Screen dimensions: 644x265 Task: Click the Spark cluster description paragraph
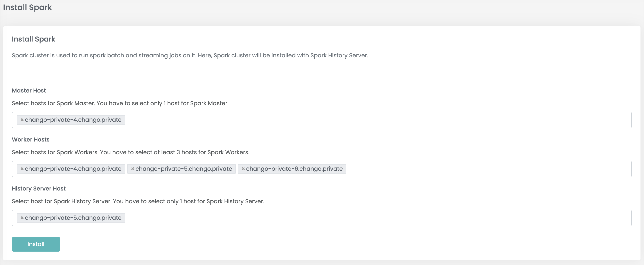190,56
